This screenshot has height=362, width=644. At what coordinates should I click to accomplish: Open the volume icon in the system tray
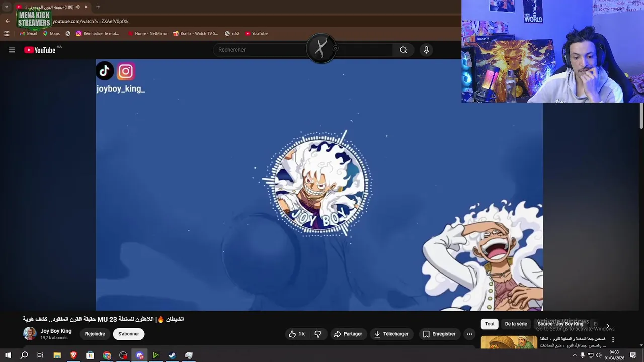click(599, 355)
